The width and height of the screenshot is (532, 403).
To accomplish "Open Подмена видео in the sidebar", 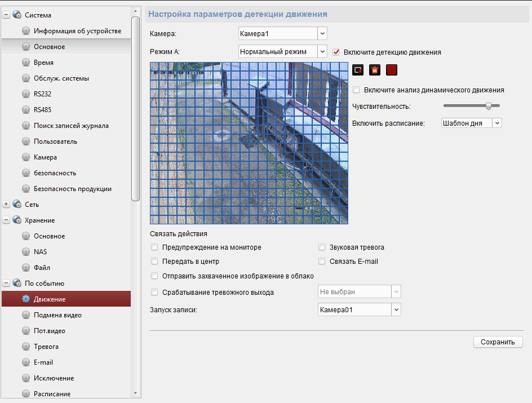I will 57,315.
